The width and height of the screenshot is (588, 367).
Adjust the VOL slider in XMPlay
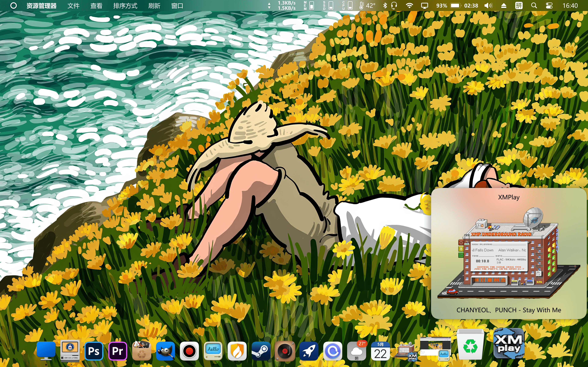click(x=467, y=244)
